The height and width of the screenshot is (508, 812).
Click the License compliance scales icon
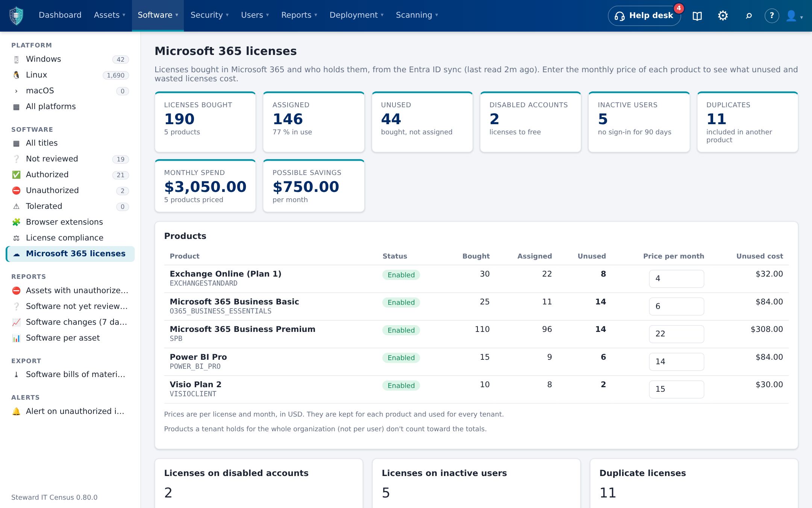[x=16, y=238]
